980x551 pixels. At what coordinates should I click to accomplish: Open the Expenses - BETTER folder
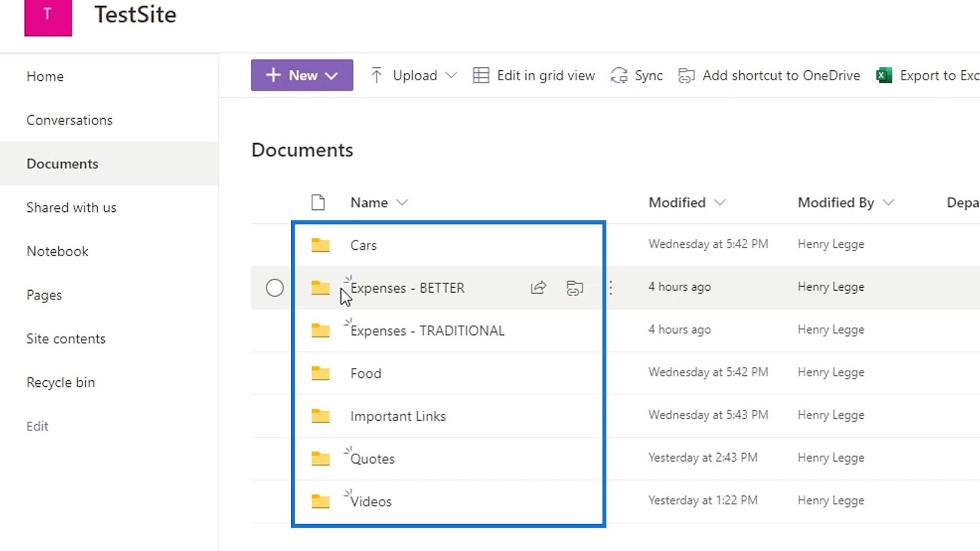coord(407,288)
